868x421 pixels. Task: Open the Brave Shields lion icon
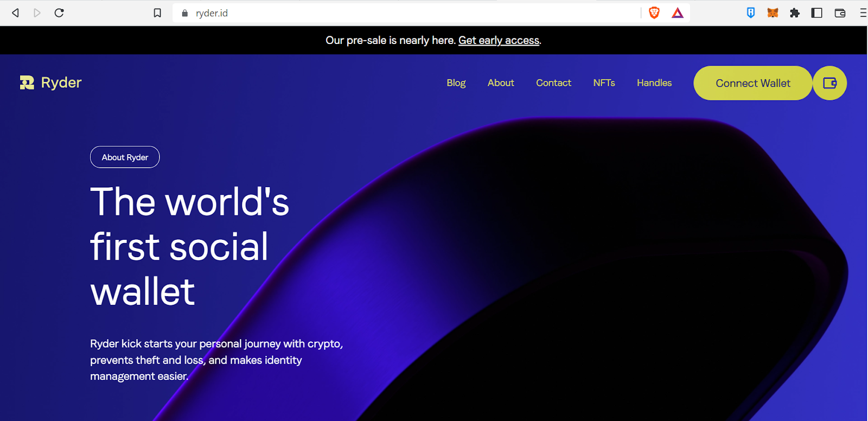click(x=654, y=13)
